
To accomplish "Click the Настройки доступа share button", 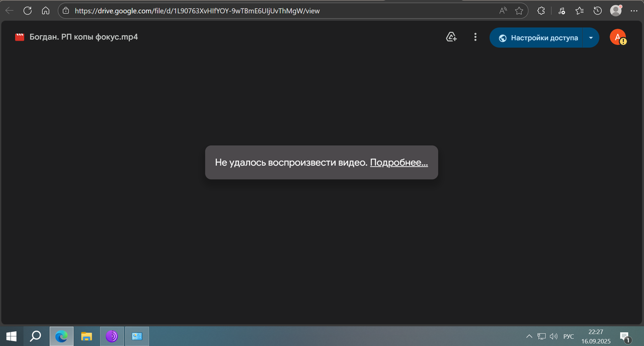I will (536, 38).
